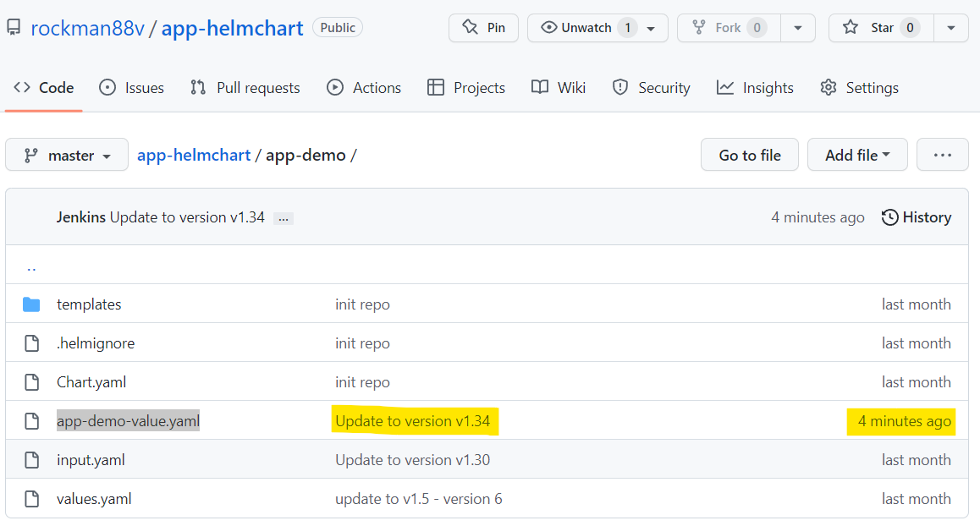
Task: Open rockman88v user profile link
Action: coord(87,28)
